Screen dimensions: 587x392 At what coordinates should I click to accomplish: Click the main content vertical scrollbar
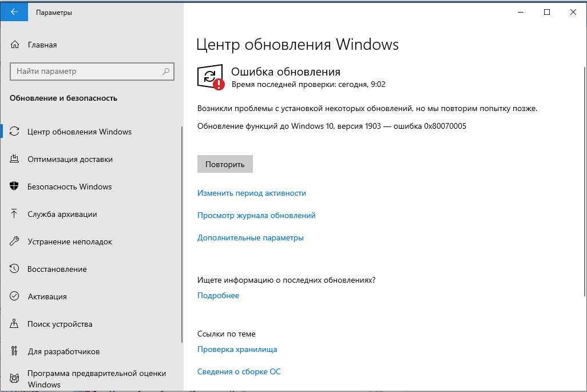(x=585, y=181)
